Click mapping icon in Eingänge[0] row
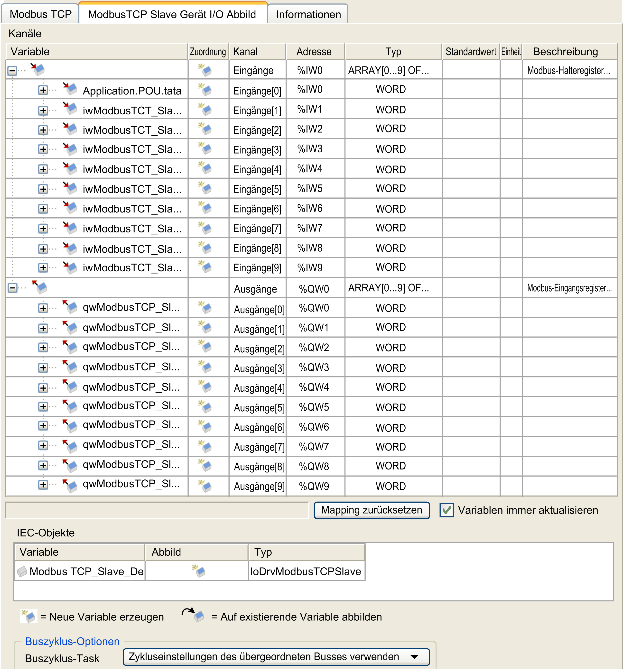The width and height of the screenshot is (623, 672). [205, 90]
